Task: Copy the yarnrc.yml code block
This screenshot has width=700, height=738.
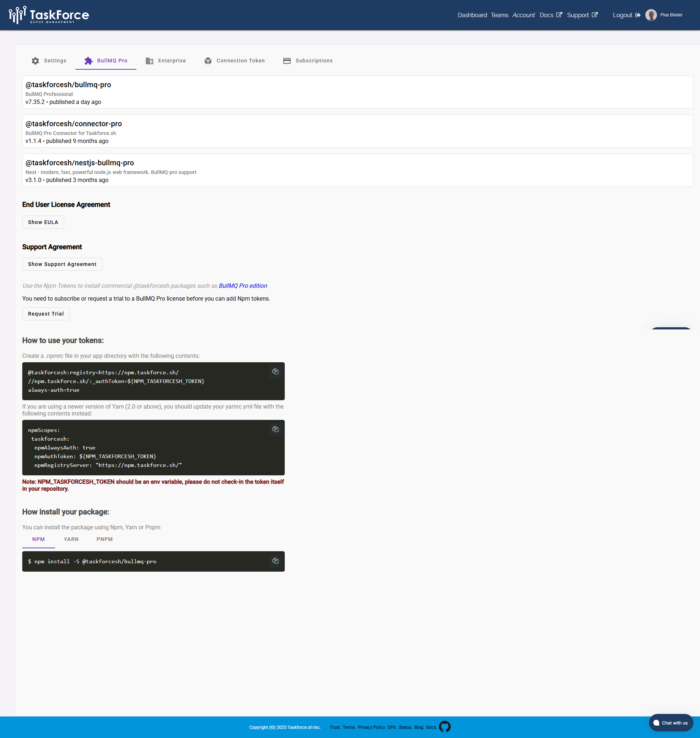Action: [x=275, y=429]
